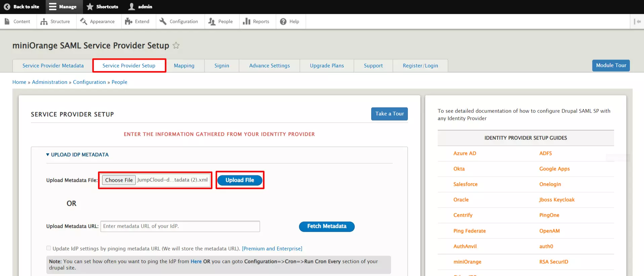Screen dimensions: 644x276
Task: Open the Centrify setup guide
Action: click(x=463, y=215)
